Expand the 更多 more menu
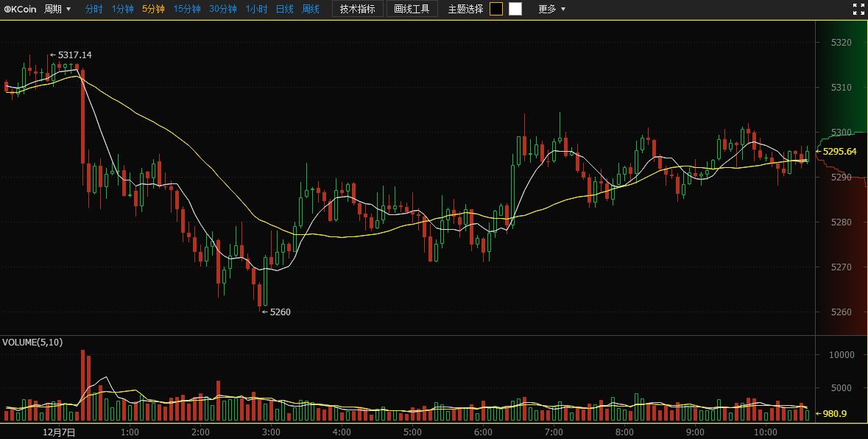 pos(552,9)
